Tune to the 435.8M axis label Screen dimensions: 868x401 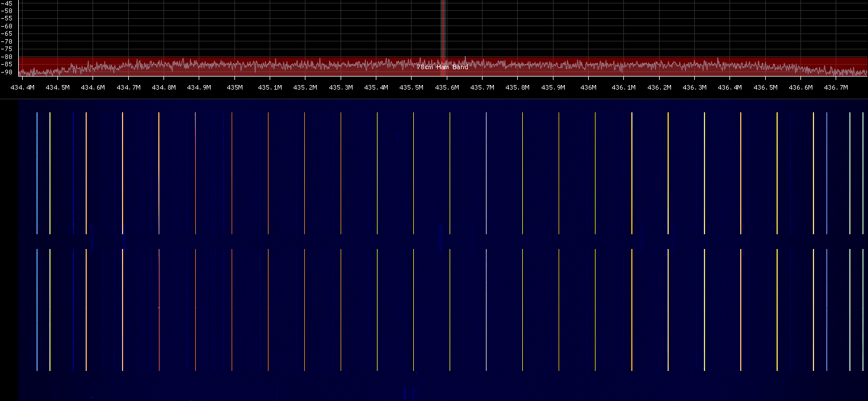(518, 88)
